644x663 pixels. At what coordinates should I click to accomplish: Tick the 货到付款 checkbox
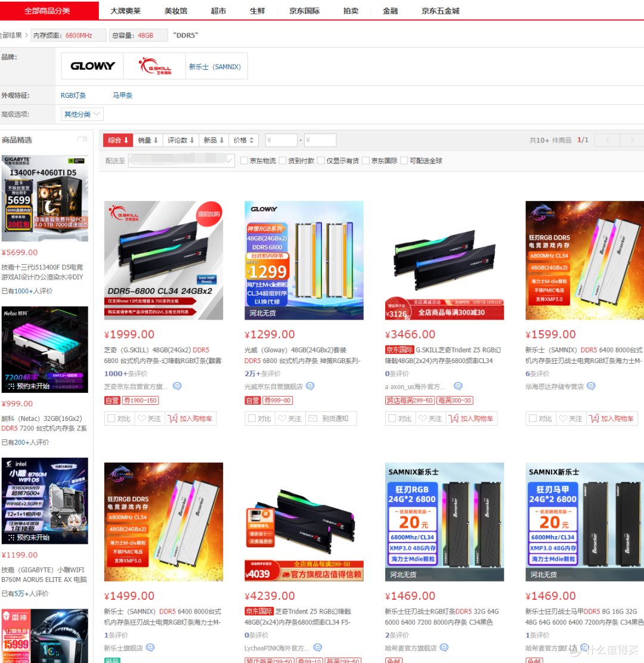pos(283,160)
